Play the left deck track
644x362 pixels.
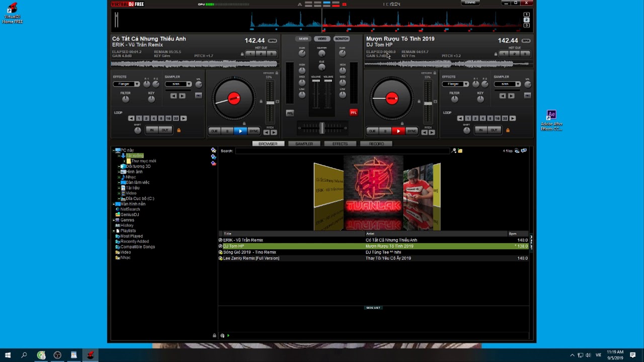point(240,131)
